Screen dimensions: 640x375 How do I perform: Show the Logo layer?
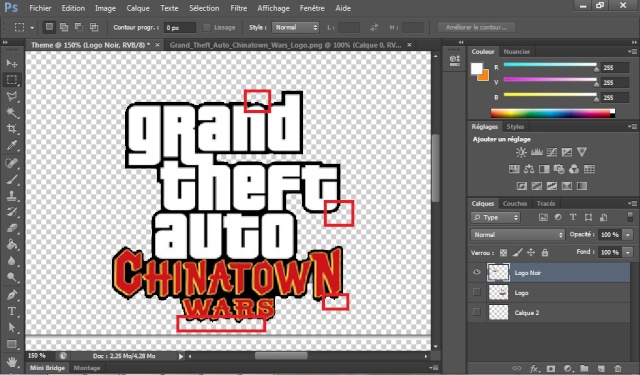tap(476, 292)
